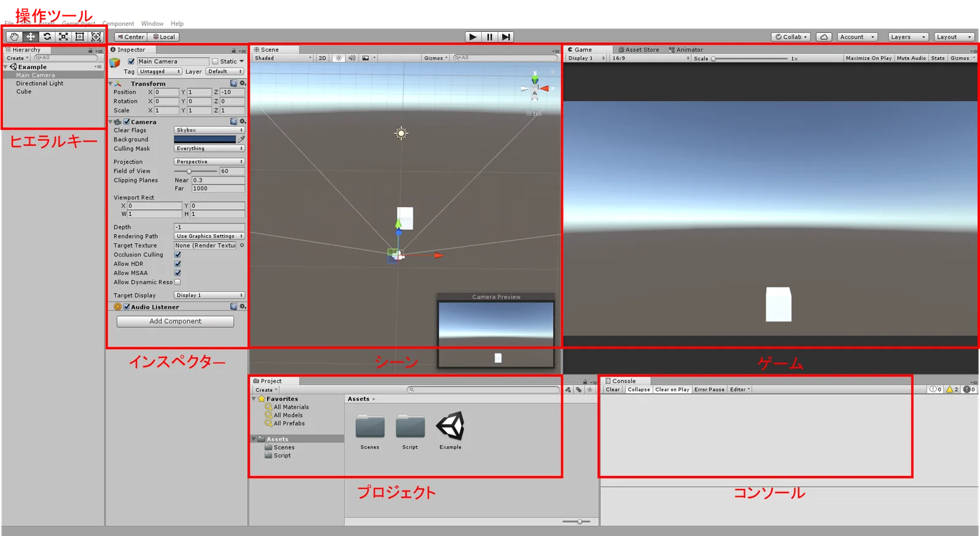This screenshot has height=536, width=980.
Task: Open Clear Flags Skybox dropdown
Action: coord(209,130)
